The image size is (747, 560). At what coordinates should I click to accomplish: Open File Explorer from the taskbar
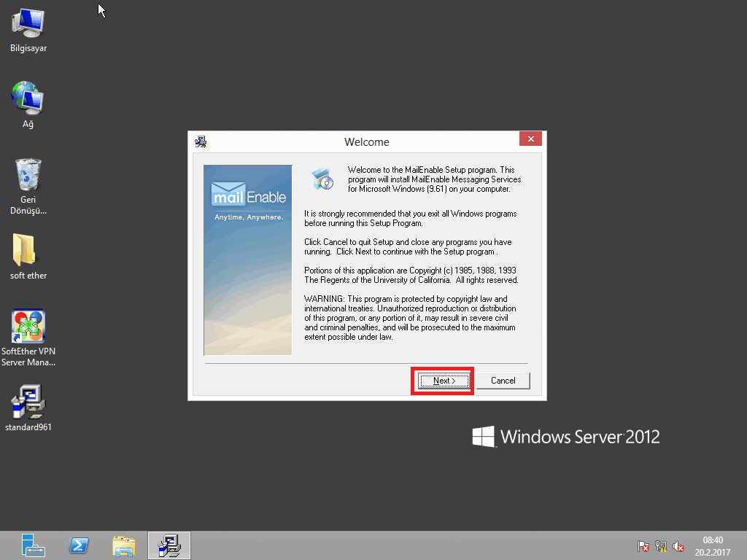point(124,545)
